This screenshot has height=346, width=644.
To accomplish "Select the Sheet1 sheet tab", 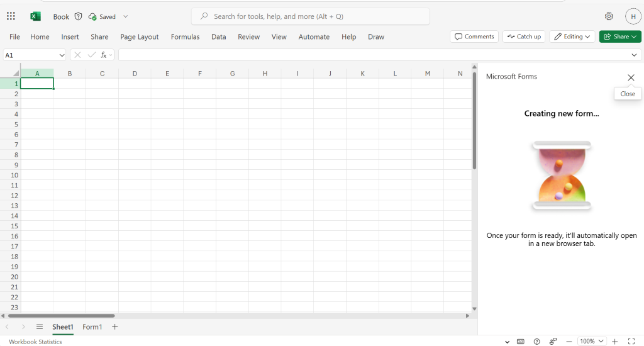I will tap(62, 326).
